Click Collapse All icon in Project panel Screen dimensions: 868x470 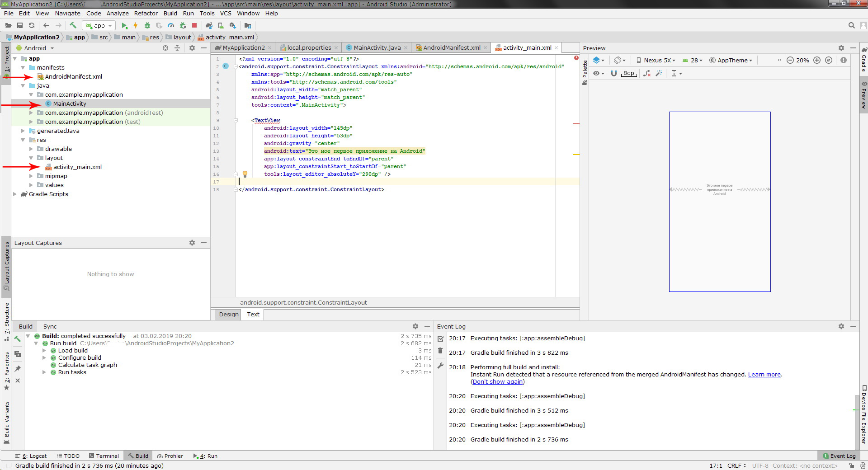point(177,48)
